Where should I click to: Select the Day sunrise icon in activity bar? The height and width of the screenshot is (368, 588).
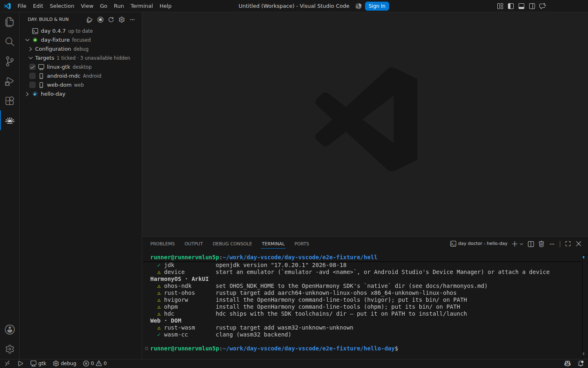[9, 120]
